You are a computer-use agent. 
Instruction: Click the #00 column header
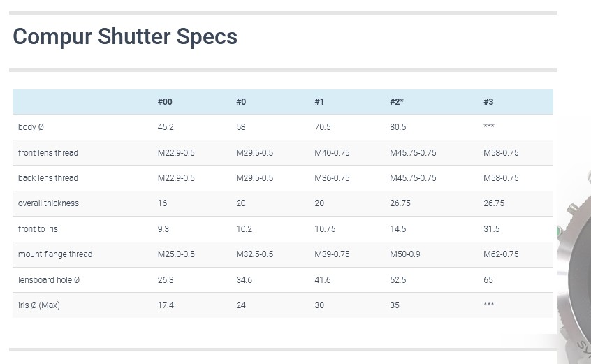tap(165, 102)
